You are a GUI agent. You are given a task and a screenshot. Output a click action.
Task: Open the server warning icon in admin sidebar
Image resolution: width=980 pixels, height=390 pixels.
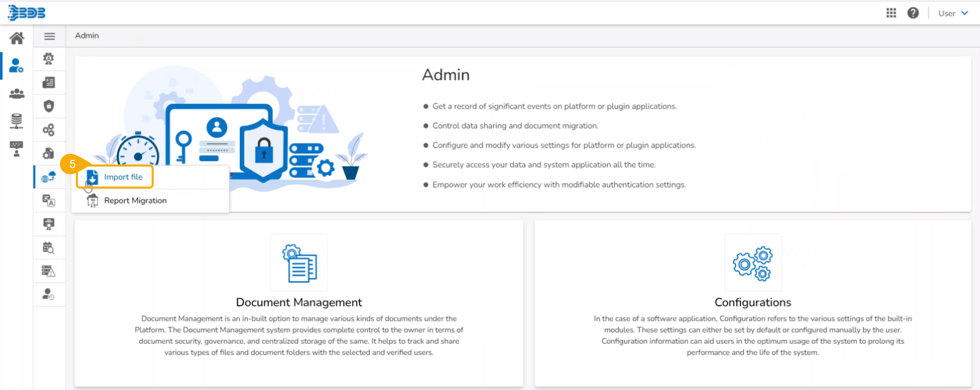coord(49,271)
